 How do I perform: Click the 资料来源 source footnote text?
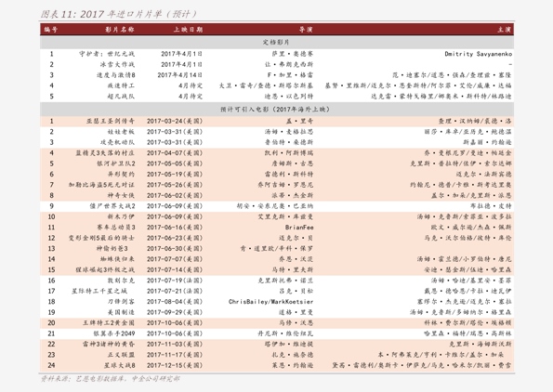(111, 379)
